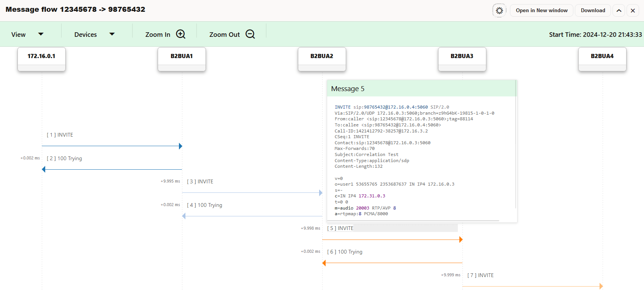
Task: Click the blue arrow for message 1
Action: point(112,146)
